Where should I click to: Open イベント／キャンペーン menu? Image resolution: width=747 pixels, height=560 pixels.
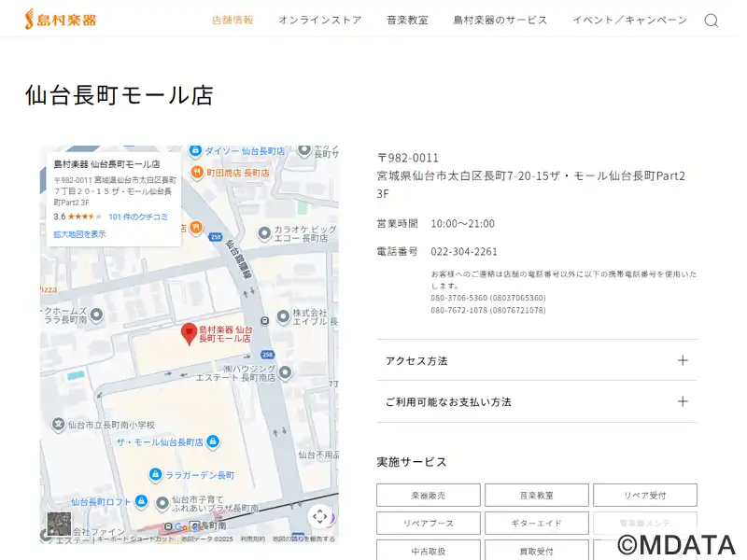click(629, 20)
